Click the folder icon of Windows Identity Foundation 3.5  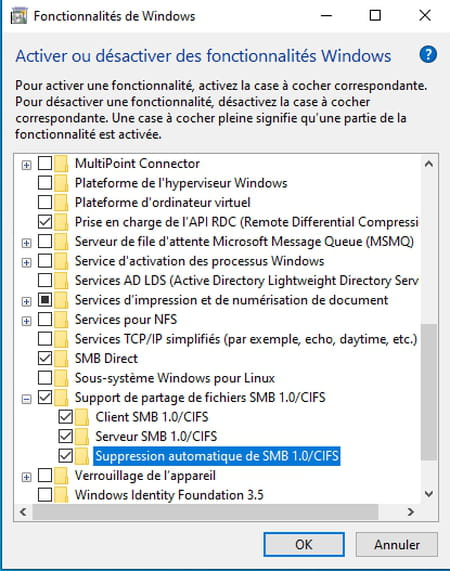click(x=61, y=495)
